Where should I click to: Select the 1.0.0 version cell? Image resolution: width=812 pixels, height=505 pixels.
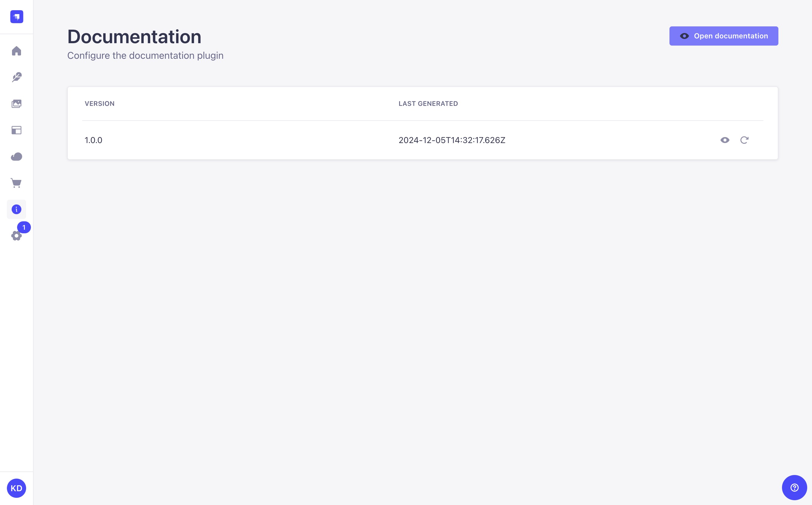(94, 140)
